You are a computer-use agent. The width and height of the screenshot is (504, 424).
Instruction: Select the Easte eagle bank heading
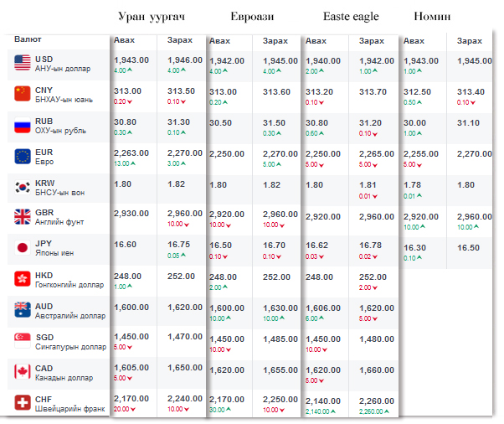pyautogui.click(x=351, y=16)
